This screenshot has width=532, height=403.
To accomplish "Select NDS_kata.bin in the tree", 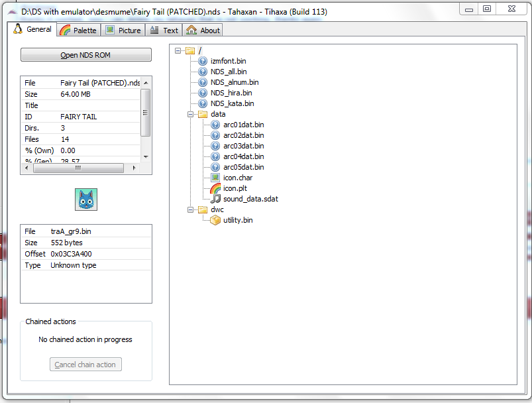I will point(232,103).
